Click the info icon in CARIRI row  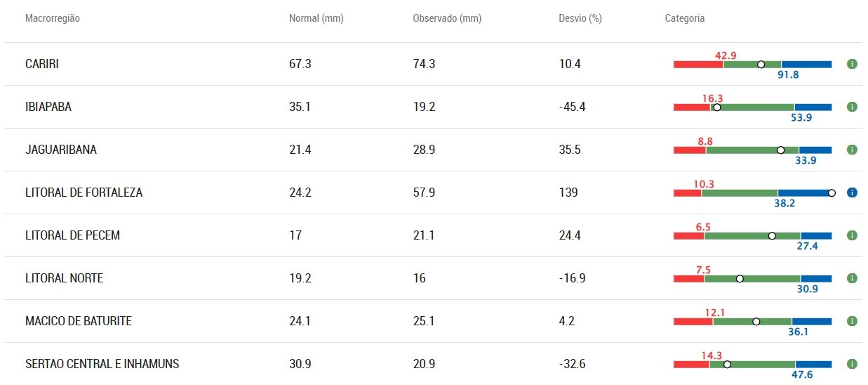(852, 64)
